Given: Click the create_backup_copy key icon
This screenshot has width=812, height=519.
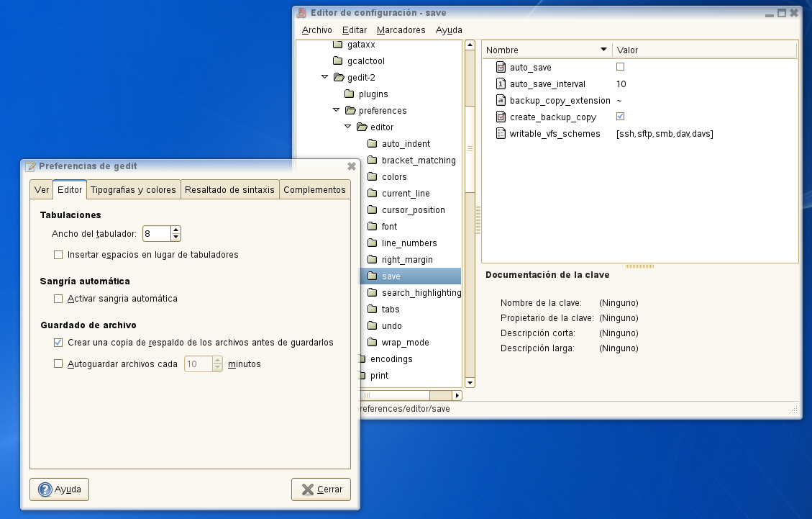Looking at the screenshot, I should pyautogui.click(x=501, y=117).
